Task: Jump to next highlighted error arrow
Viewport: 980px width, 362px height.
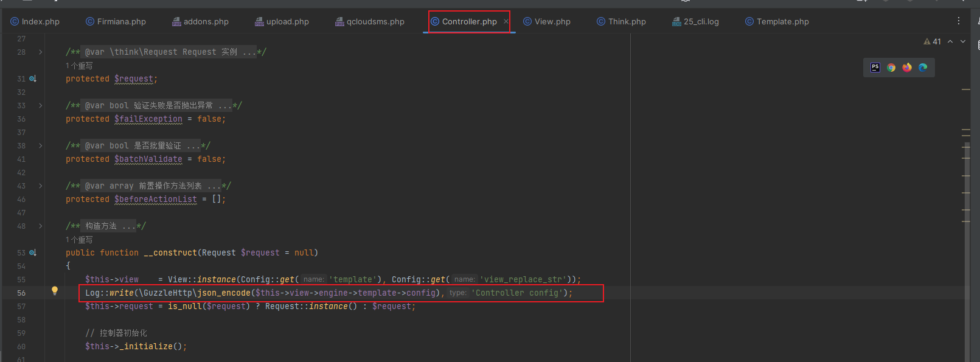Action: pyautogui.click(x=963, y=41)
